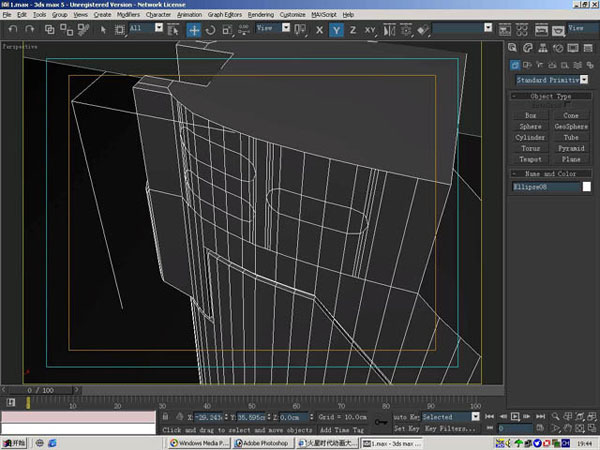Select the Shapes category icon

525,64
